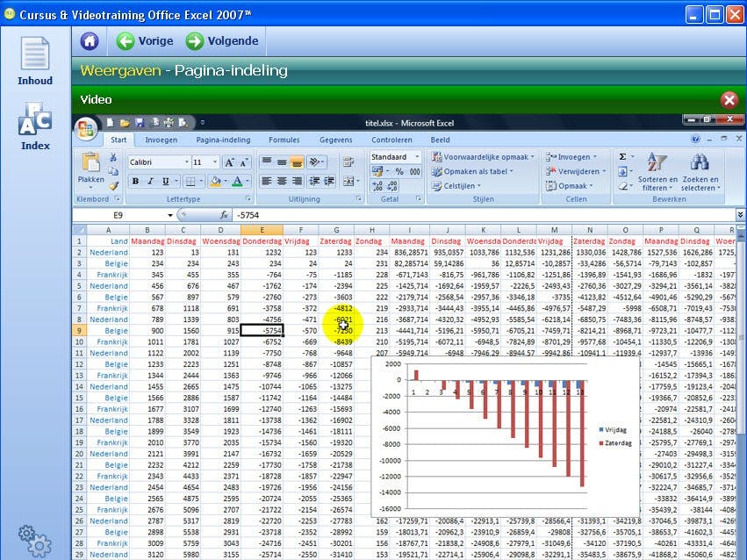Screen dimensions: 747x560
Task: Click the Open folder quick-access icon
Action: (x=125, y=123)
